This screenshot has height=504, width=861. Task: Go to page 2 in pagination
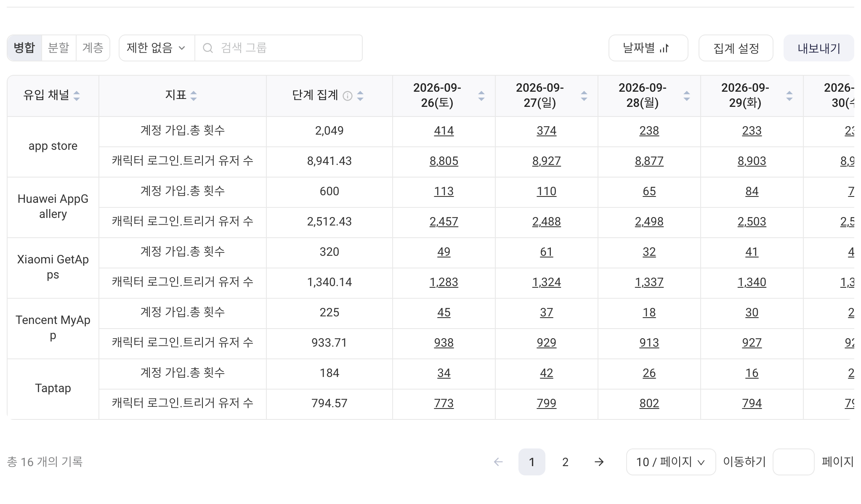565,462
